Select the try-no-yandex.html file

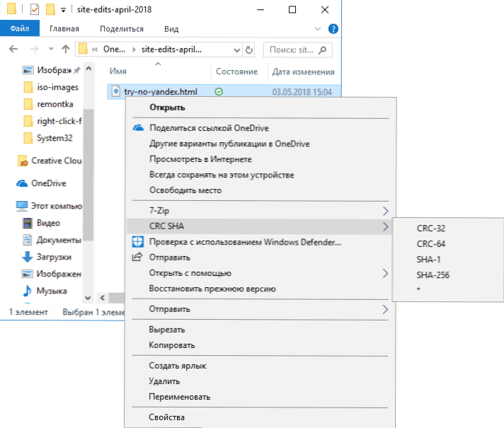(161, 92)
